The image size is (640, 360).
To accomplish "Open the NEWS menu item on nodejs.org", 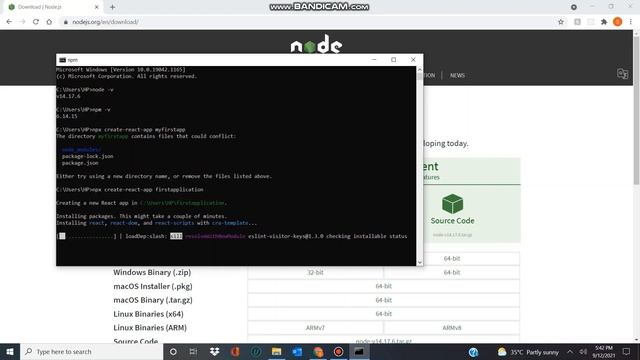I will [x=457, y=76].
